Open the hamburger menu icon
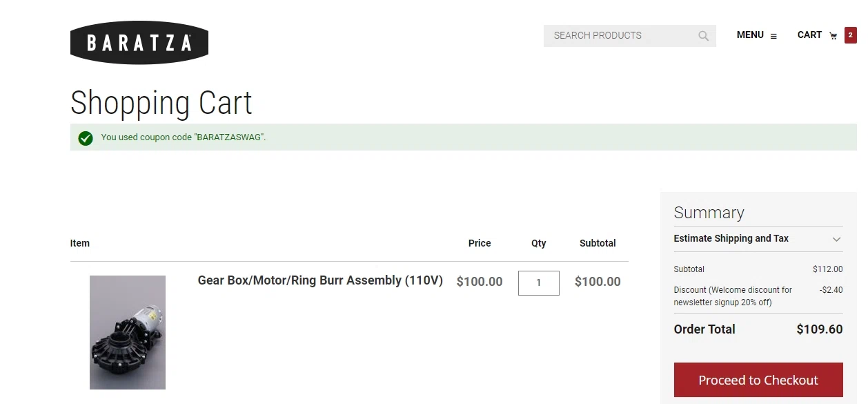The width and height of the screenshot is (868, 404). coord(773,36)
